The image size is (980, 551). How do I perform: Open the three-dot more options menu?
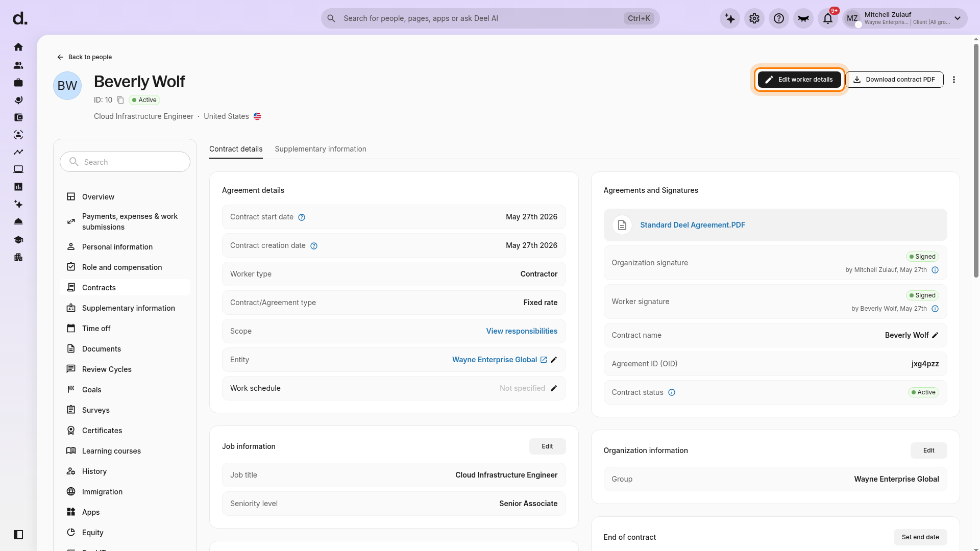coord(954,80)
